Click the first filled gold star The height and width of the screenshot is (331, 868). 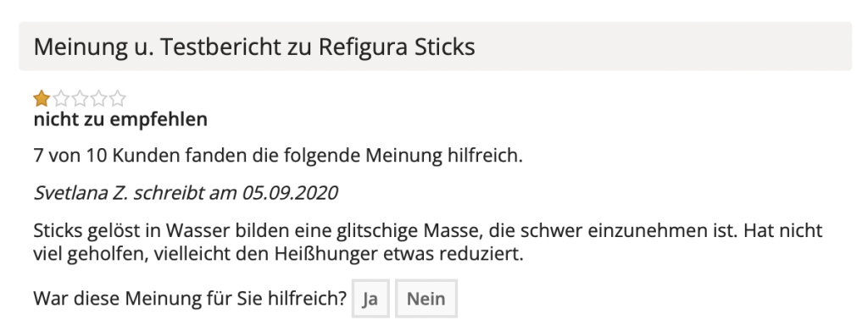tap(42, 99)
